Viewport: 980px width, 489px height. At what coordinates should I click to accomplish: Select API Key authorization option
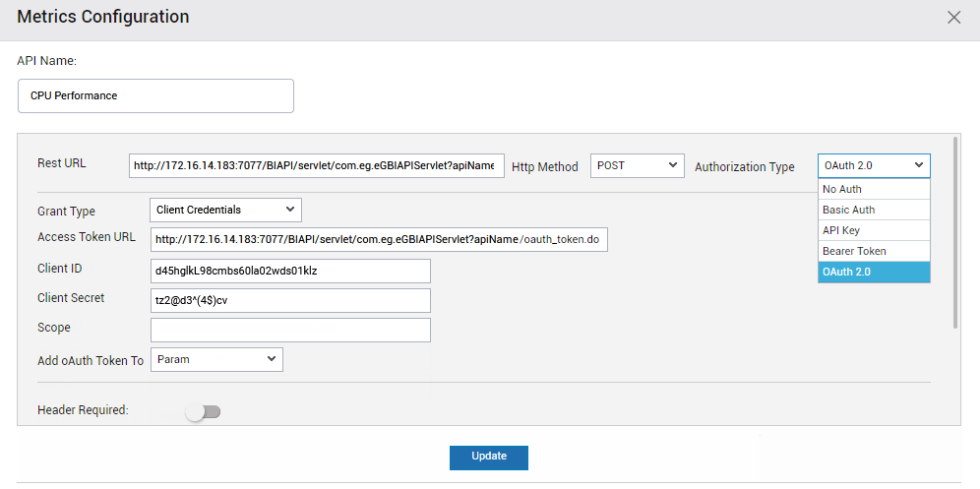pyautogui.click(x=874, y=230)
